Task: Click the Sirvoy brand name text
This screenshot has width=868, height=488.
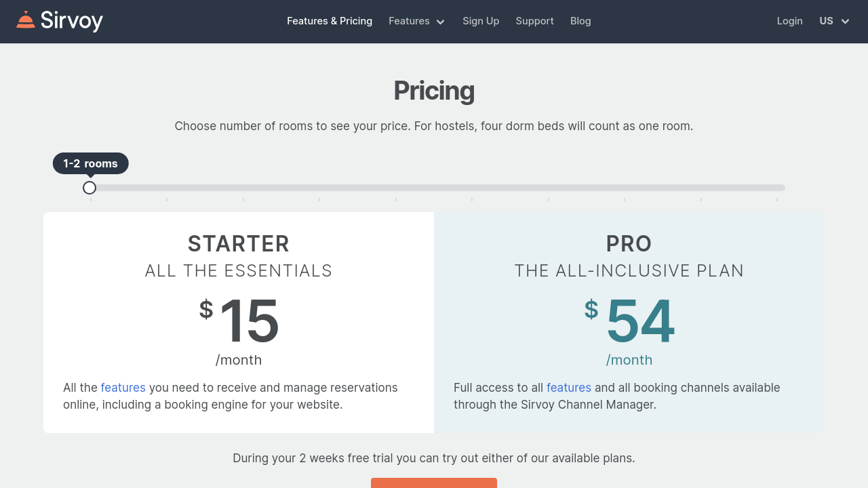Action: [x=71, y=21]
